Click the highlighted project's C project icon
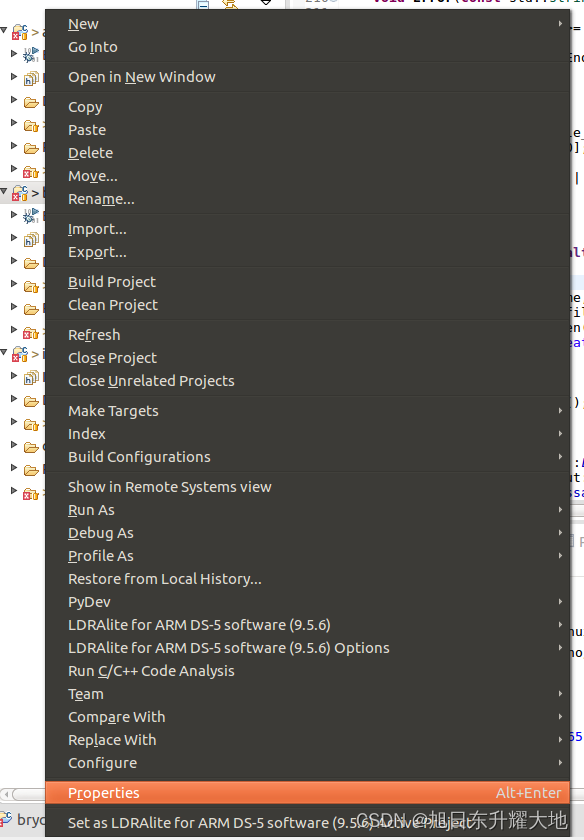This screenshot has height=840, width=584. tap(20, 193)
